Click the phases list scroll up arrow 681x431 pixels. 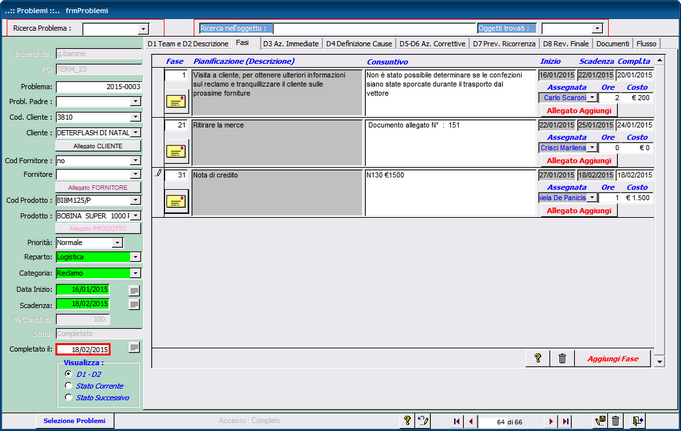point(659,60)
